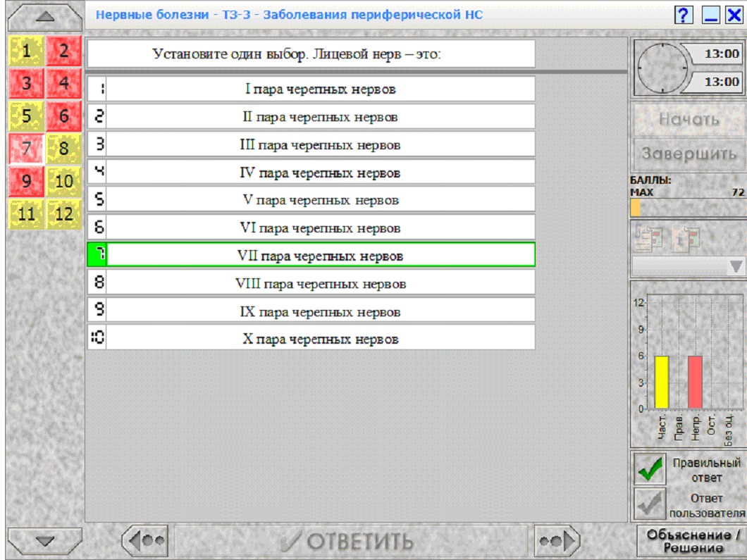Open question 9 tile
Image resolution: width=747 pixels, height=560 pixels.
pyautogui.click(x=26, y=181)
